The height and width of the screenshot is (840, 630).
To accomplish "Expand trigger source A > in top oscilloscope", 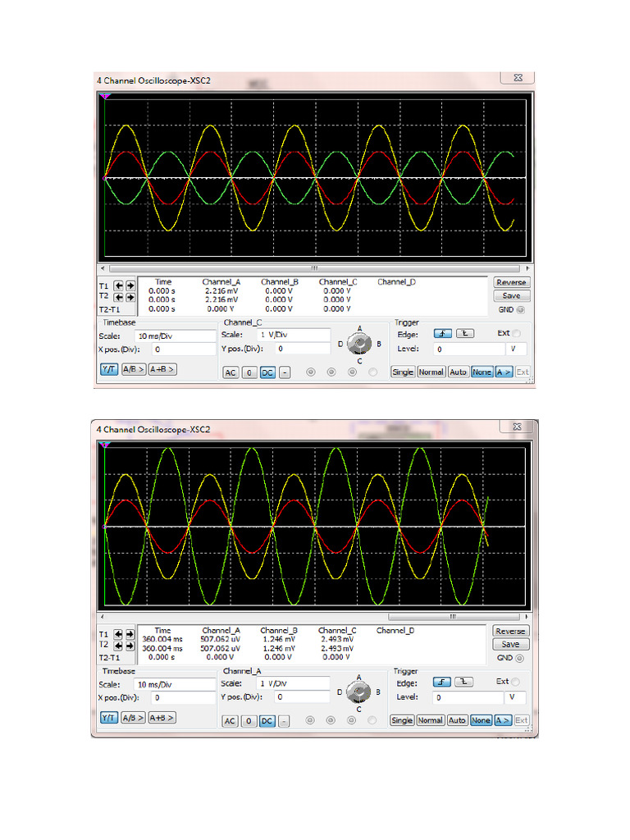I will coord(504,372).
